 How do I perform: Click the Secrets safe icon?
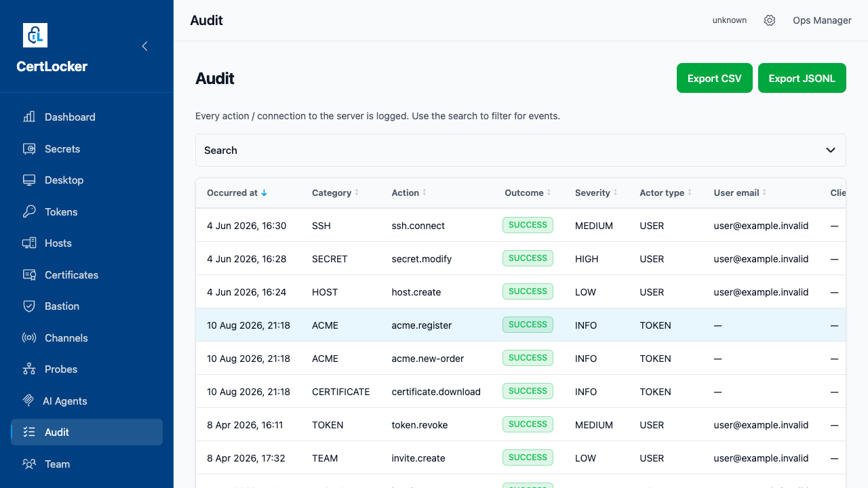click(29, 148)
